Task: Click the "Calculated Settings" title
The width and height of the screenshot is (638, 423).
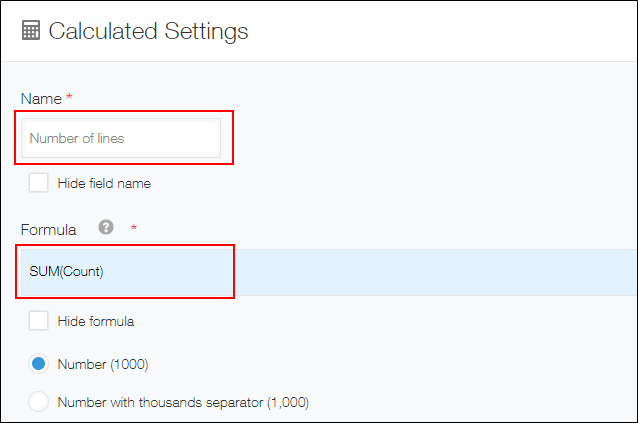Action: pyautogui.click(x=148, y=31)
